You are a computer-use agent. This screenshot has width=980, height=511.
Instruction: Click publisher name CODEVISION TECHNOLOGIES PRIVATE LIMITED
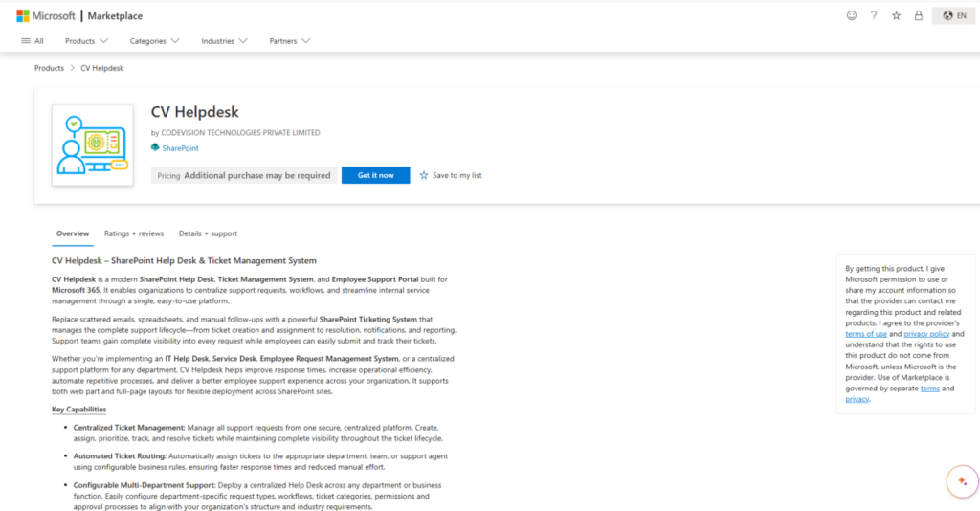point(240,132)
